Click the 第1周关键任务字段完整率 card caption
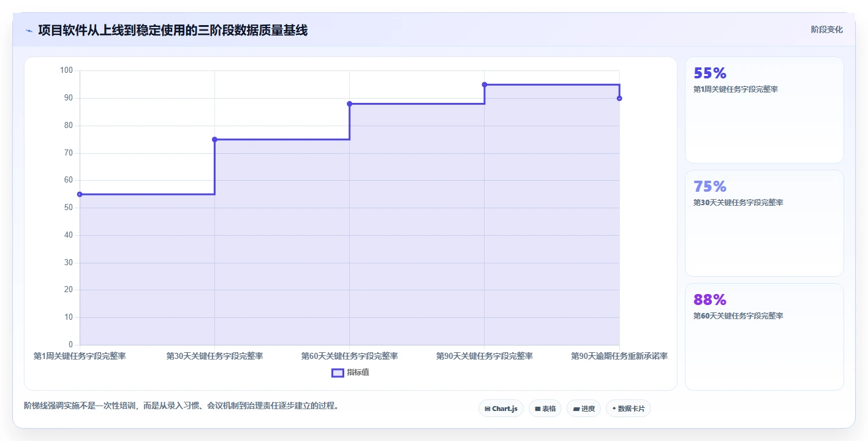Screen dimensions: 868x441 (736, 89)
